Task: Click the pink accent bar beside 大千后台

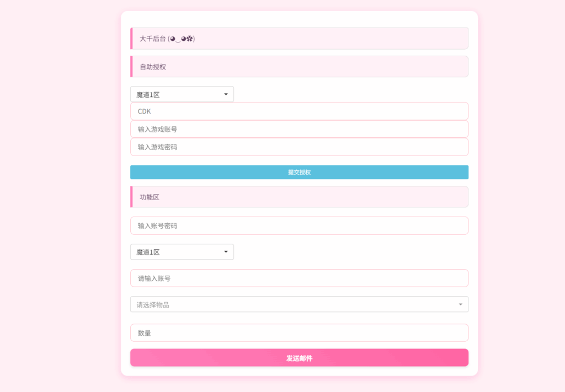Action: [x=131, y=38]
